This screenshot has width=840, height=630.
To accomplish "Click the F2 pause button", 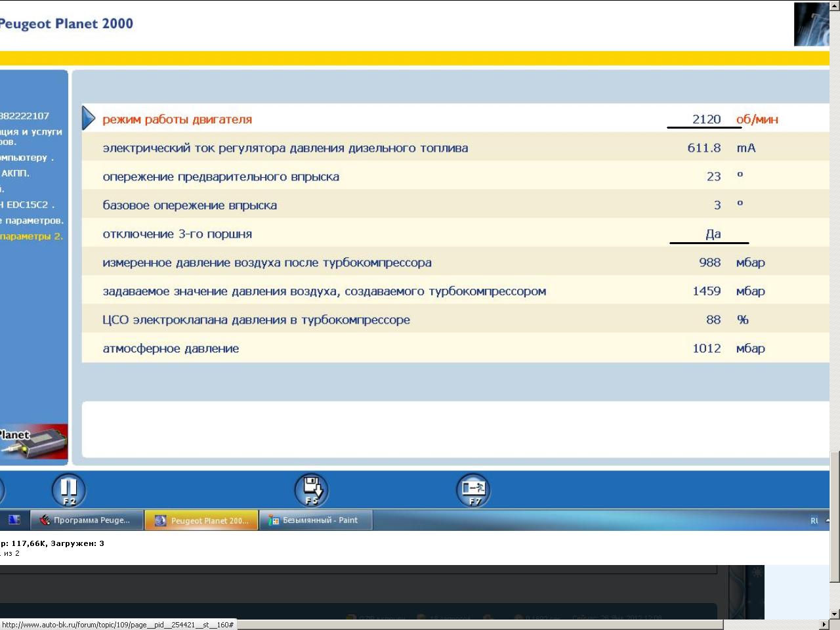I will tap(69, 490).
